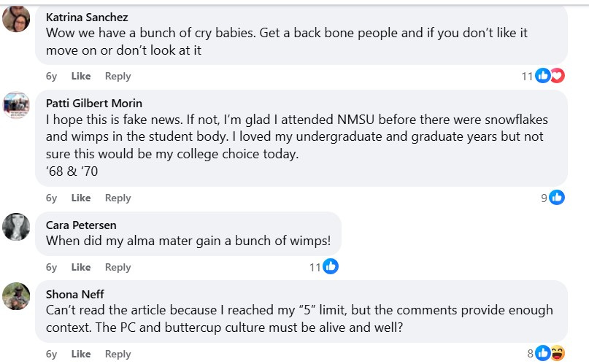Reply to Patti Gilbert Morin's comment

[118, 198]
